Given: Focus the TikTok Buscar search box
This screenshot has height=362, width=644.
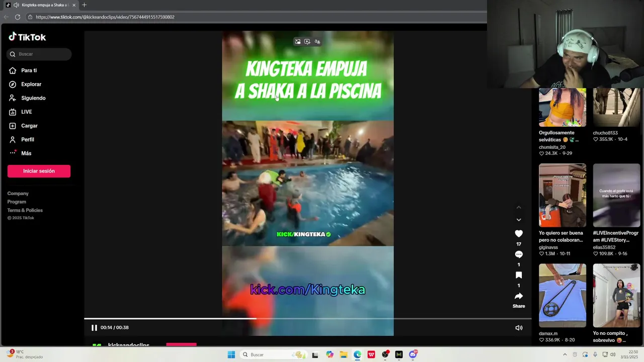Looking at the screenshot, I should pos(39,54).
